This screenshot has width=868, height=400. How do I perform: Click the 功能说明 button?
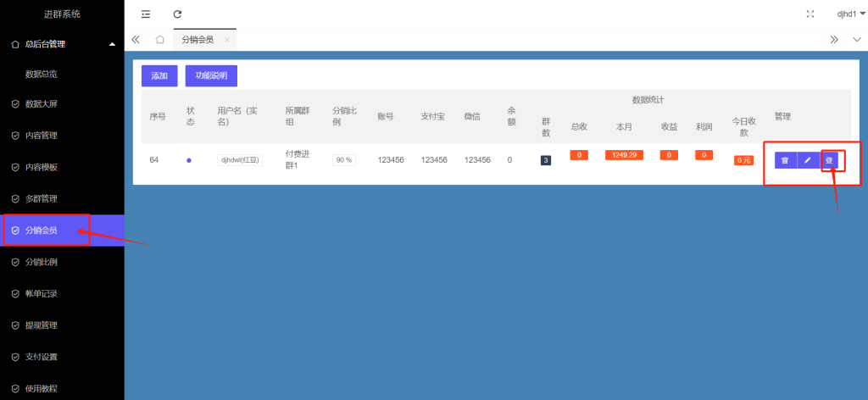[211, 75]
